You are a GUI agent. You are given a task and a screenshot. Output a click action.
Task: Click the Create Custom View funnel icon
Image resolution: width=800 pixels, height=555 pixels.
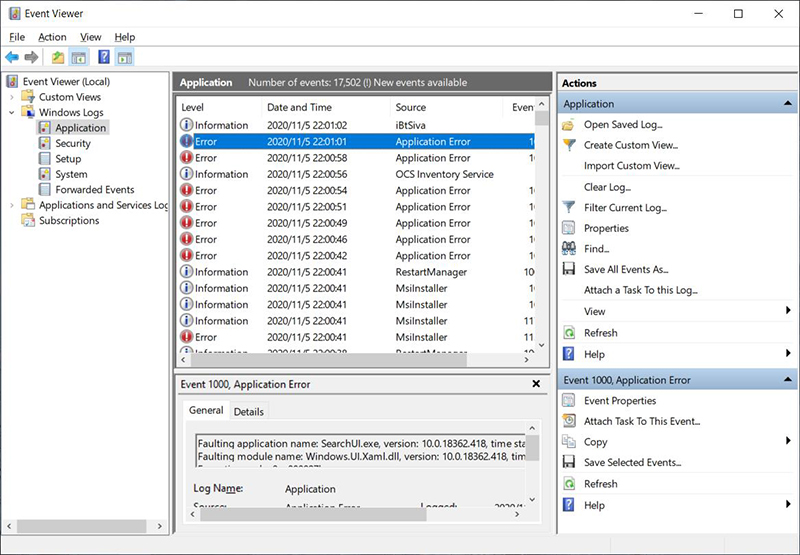point(569,146)
